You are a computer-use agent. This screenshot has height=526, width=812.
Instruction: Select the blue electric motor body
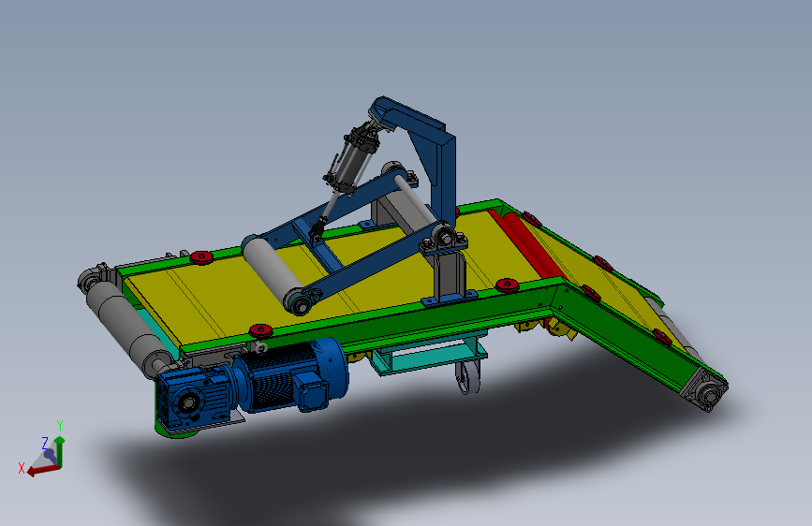[290, 374]
